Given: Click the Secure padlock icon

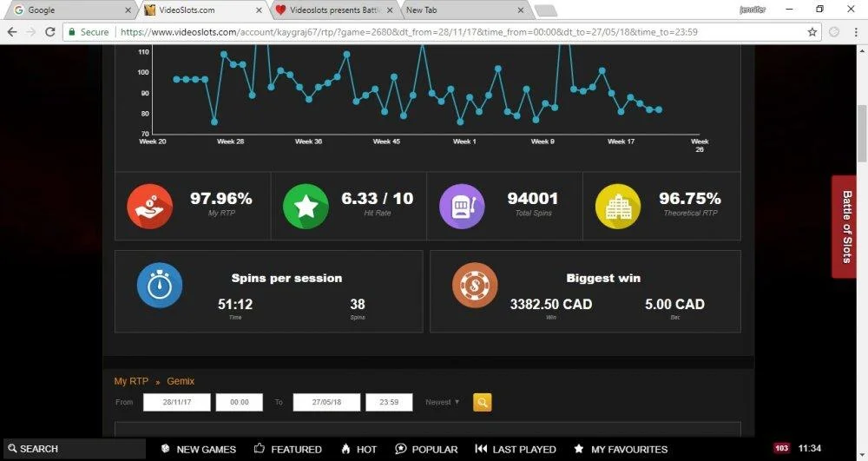Looking at the screenshot, I should click(71, 32).
